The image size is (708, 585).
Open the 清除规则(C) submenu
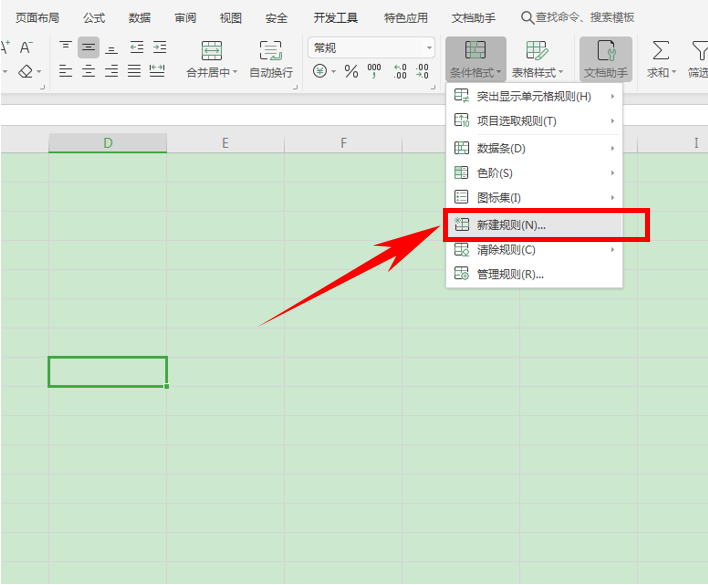534,250
